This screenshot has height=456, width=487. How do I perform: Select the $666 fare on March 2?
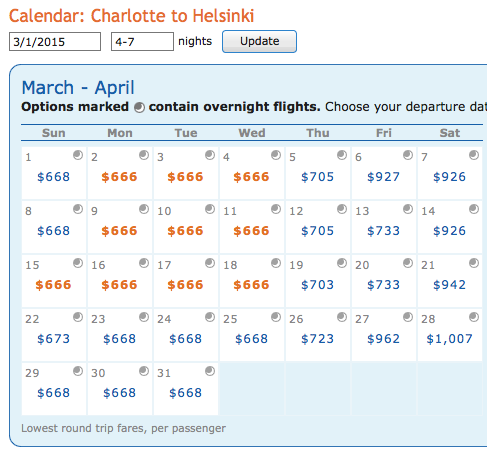119,177
